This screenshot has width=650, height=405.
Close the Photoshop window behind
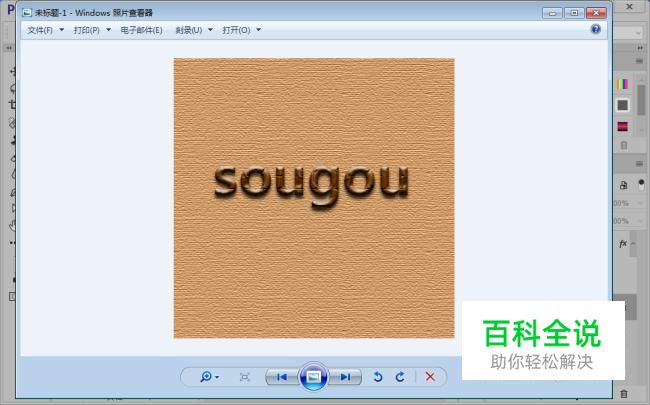coord(629,7)
